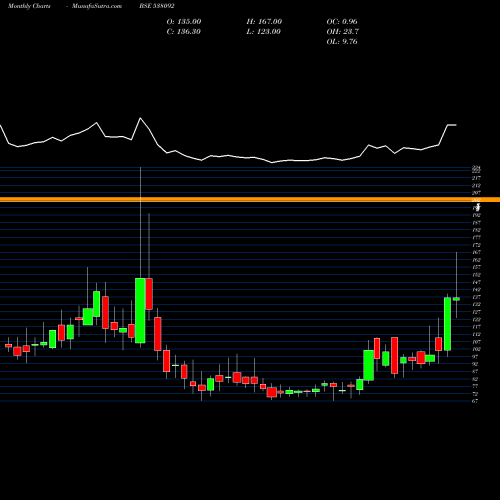Click the 'Monthly Charts' title text
Viewport: 500px width, 500px height.
click(x=29, y=6)
